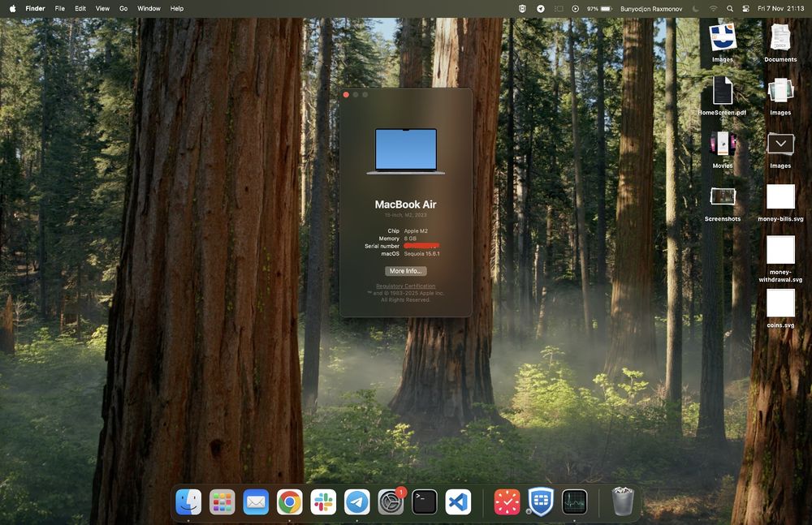Open the Edit menu
This screenshot has width=812, height=525.
(80, 9)
